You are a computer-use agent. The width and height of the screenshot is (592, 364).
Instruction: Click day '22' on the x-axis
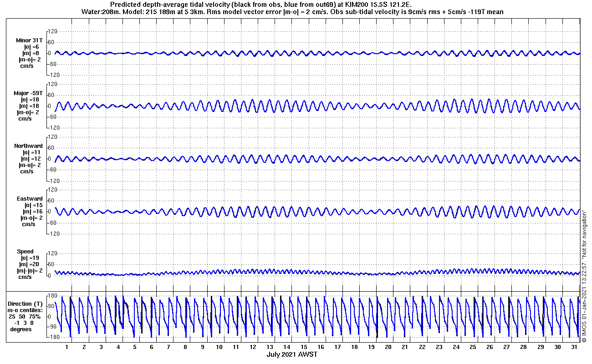coord(422,347)
